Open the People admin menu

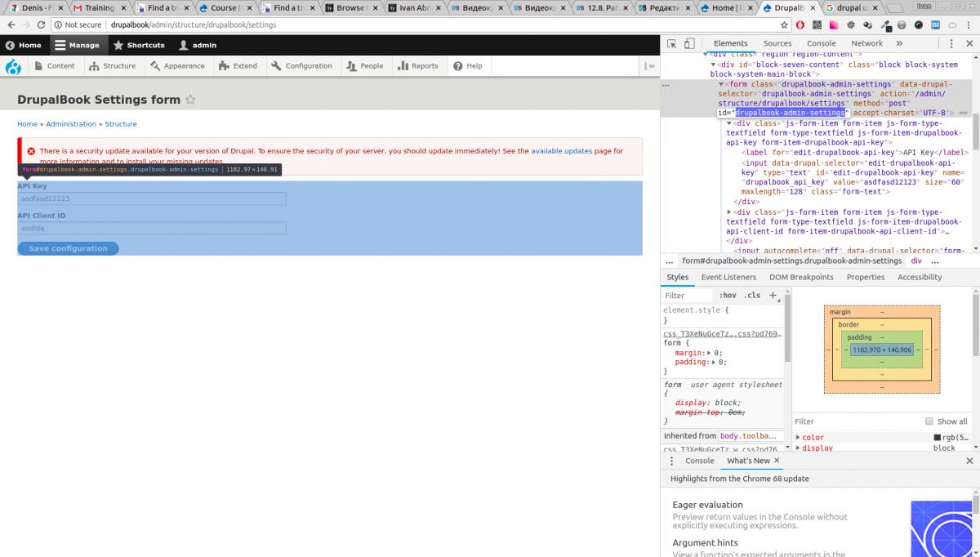364,66
